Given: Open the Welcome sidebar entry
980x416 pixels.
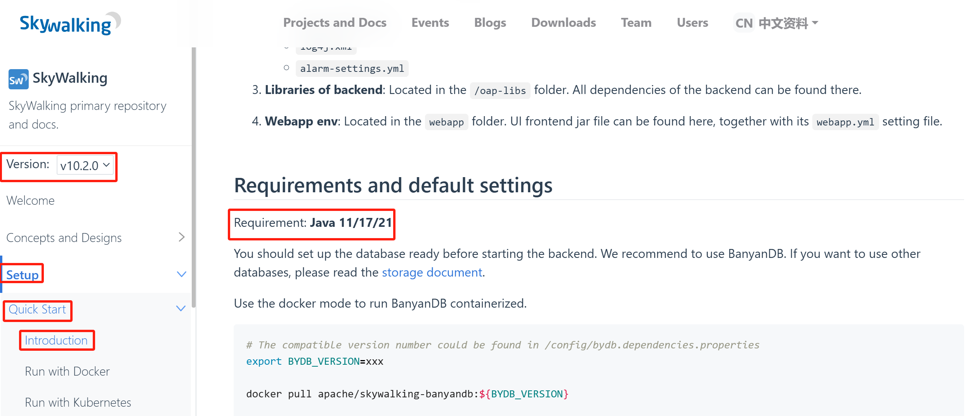Looking at the screenshot, I should coord(31,200).
